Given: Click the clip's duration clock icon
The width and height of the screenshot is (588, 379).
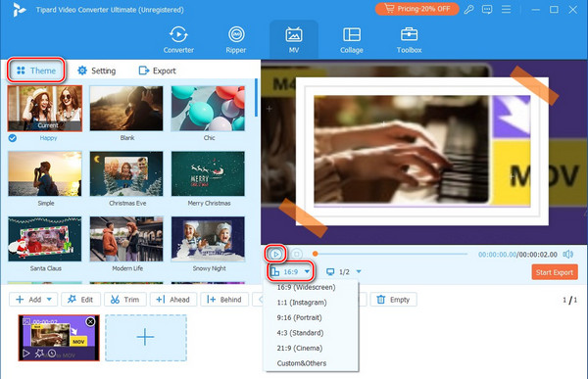Looking at the screenshot, I should (x=52, y=354).
